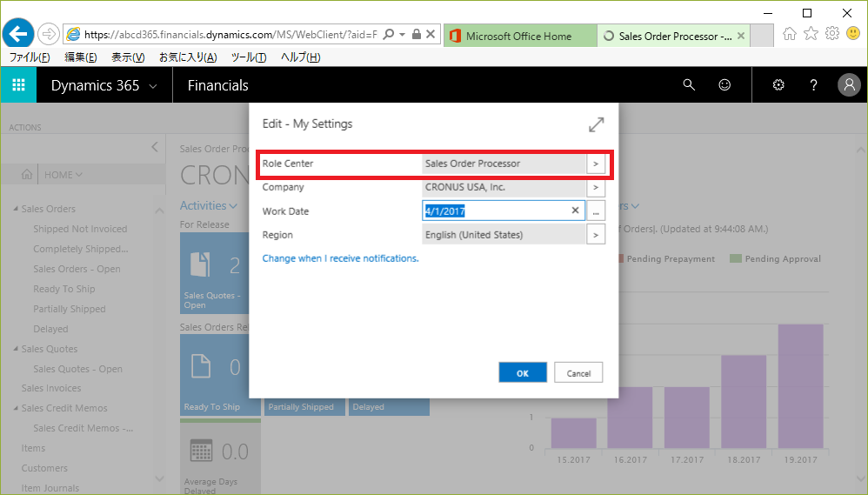
Task: Open Sales Invoices in navigation pane
Action: pos(51,388)
